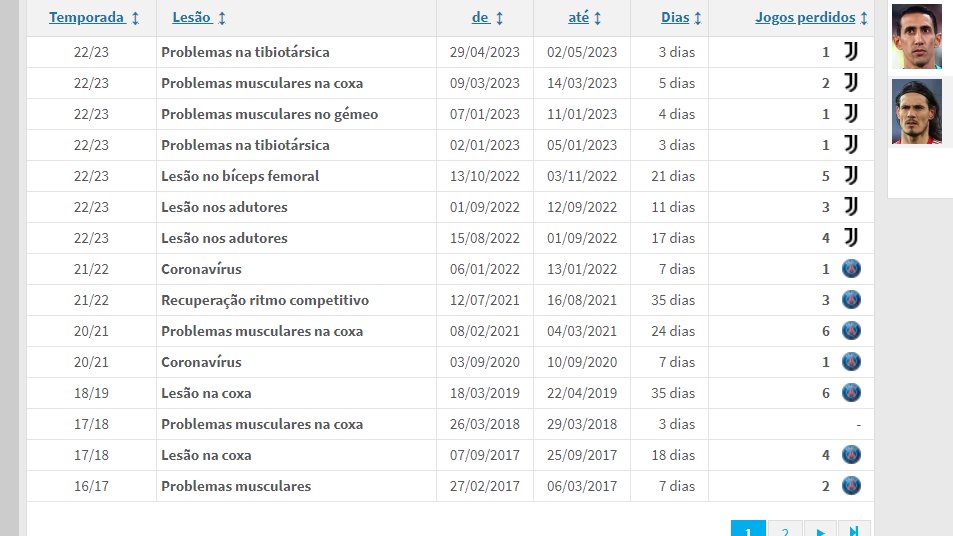Click '16/17' season cell
This screenshot has height=536, width=953.
tap(91, 486)
